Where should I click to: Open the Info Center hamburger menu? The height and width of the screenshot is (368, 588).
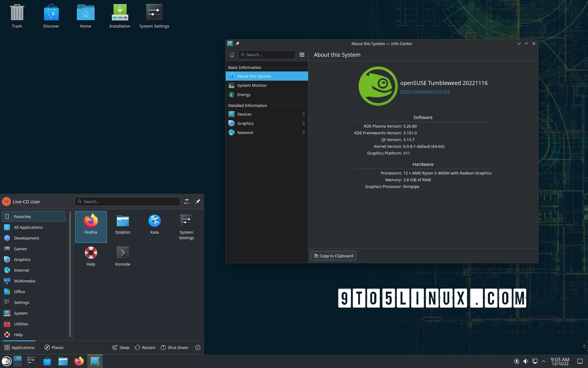tap(302, 55)
